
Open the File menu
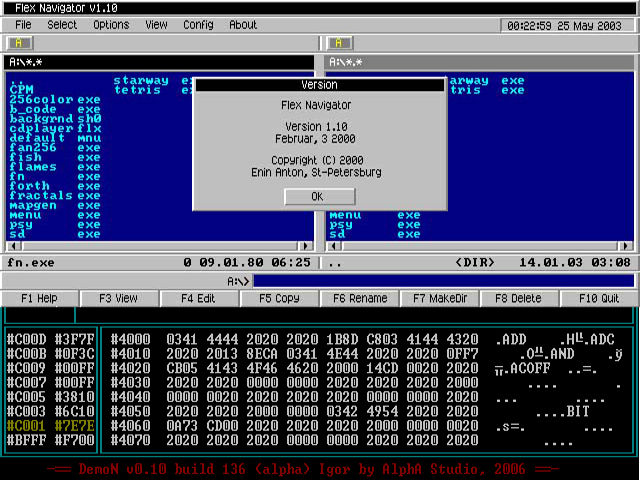pyautogui.click(x=23, y=25)
